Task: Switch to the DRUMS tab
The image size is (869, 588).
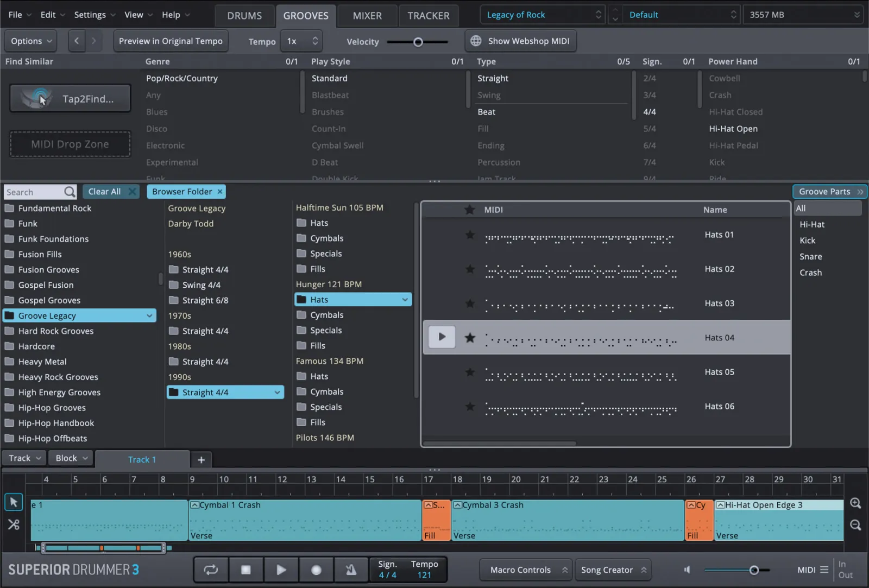Action: pyautogui.click(x=244, y=16)
